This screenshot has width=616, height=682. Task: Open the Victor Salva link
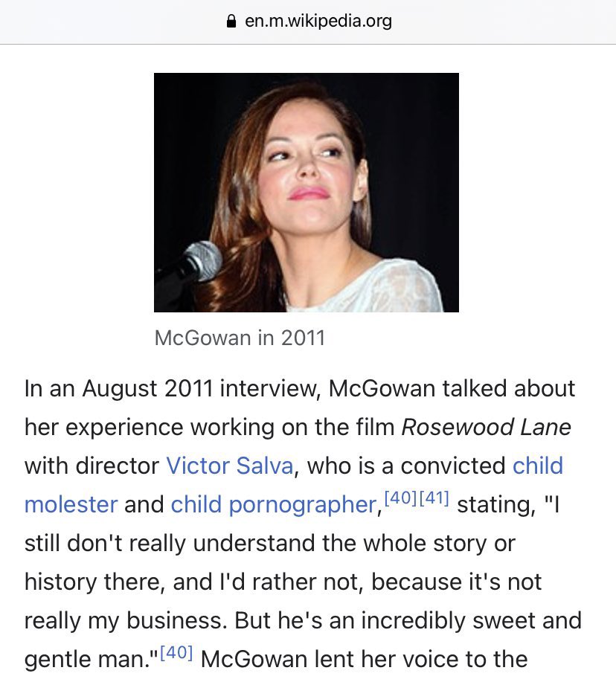pos(230,466)
